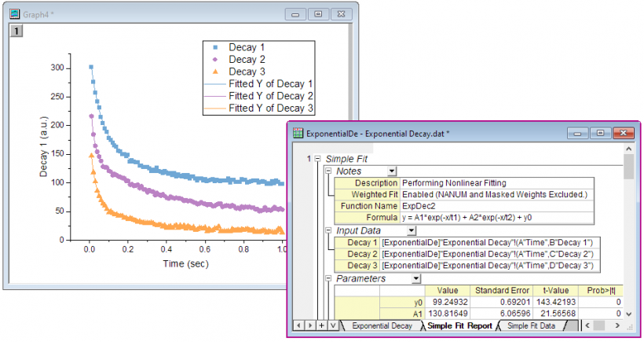This screenshot has width=644, height=342.
Task: Open the sheet list V button
Action: point(332,325)
